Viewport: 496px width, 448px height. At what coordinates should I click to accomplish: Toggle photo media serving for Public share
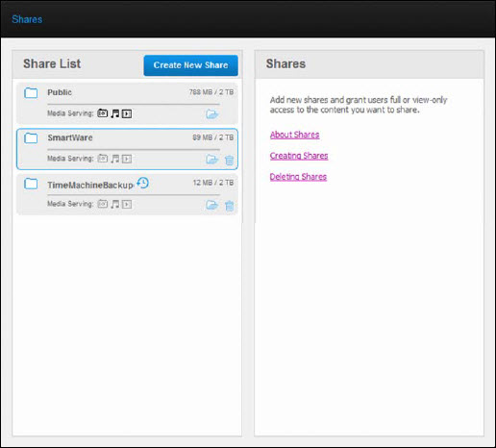tap(103, 113)
